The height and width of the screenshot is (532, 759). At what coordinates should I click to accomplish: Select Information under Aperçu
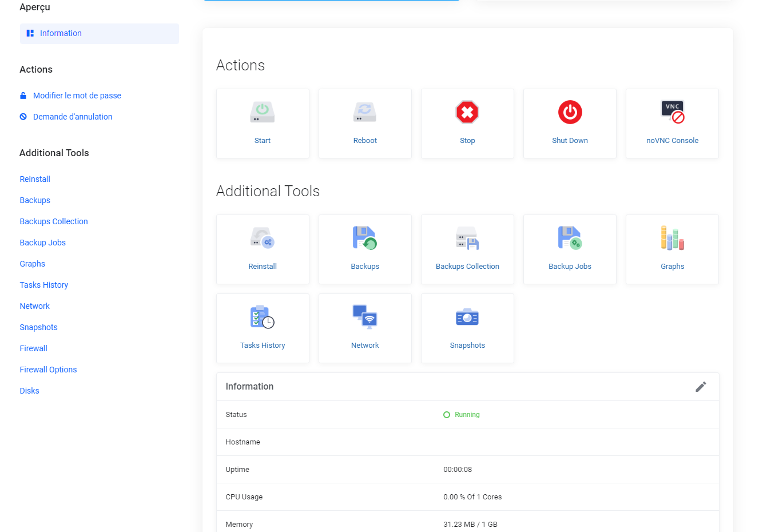click(61, 33)
